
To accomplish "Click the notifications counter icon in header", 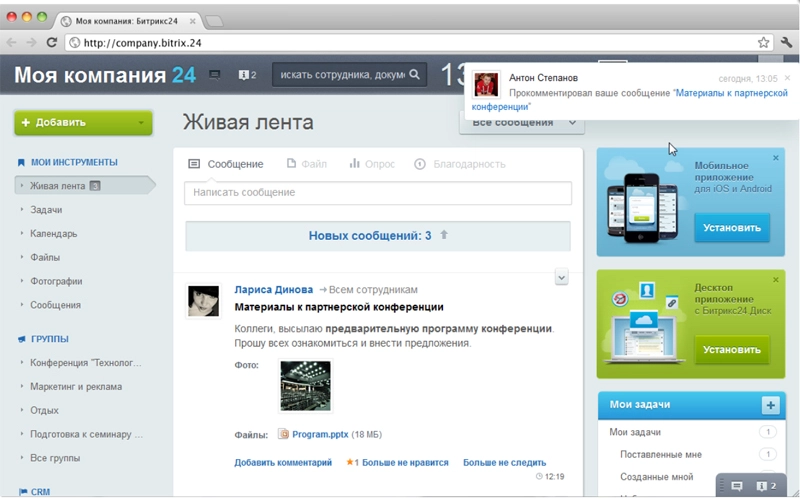I will coord(247,75).
